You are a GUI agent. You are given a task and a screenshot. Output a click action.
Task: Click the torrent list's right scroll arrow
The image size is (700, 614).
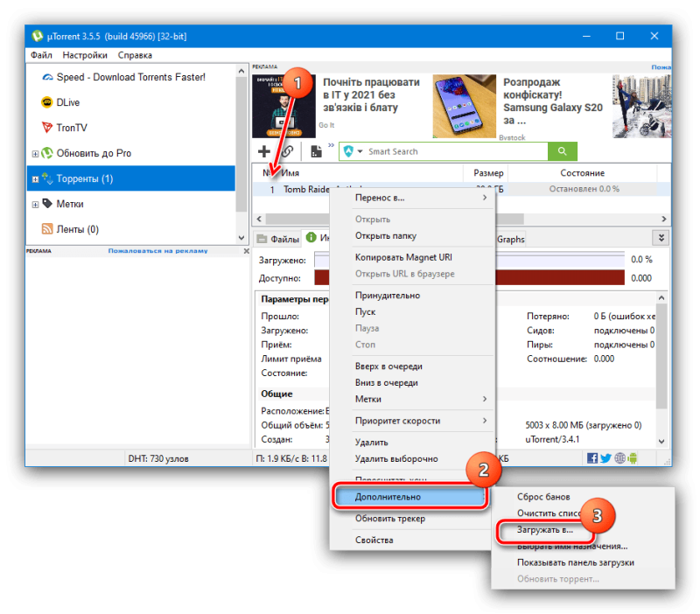click(664, 219)
